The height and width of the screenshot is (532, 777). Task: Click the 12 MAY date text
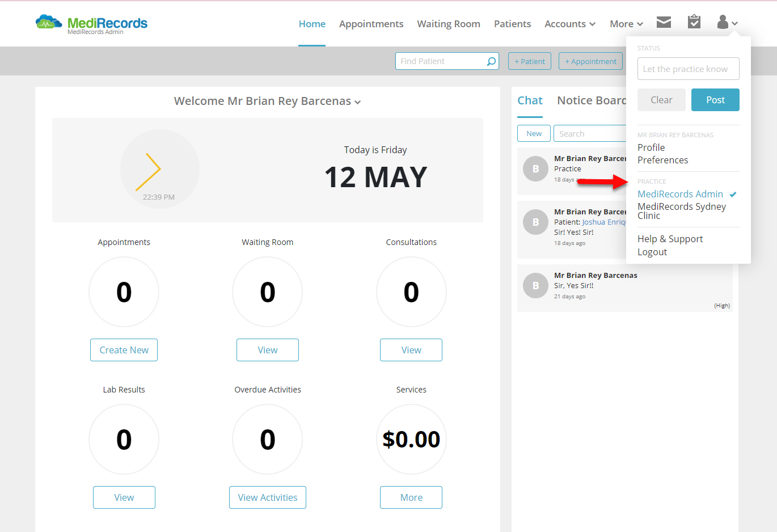coord(375,177)
